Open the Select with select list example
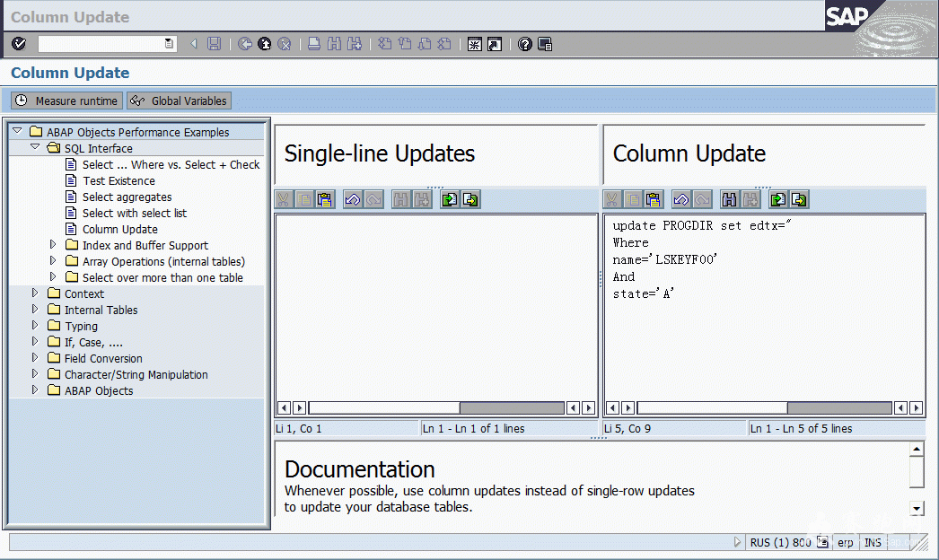This screenshot has width=939, height=560. click(x=135, y=214)
